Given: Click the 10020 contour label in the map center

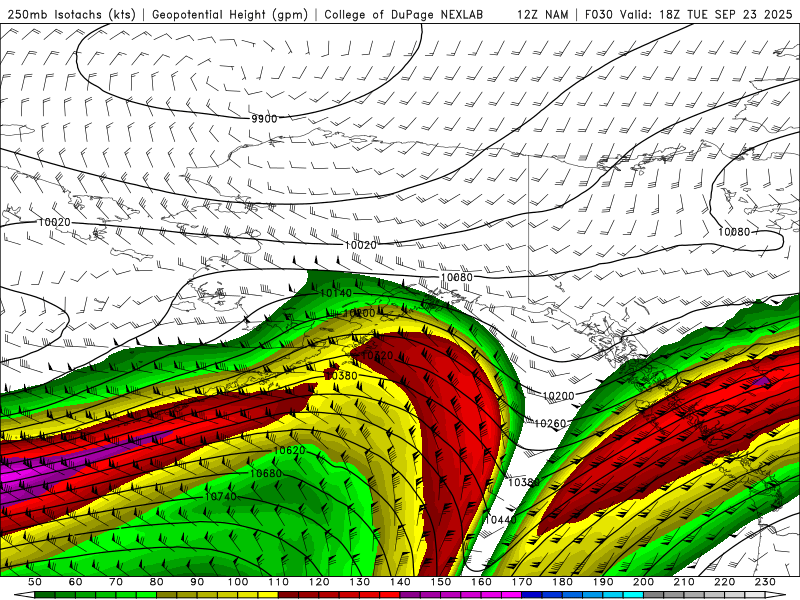Looking at the screenshot, I should click(x=361, y=245).
